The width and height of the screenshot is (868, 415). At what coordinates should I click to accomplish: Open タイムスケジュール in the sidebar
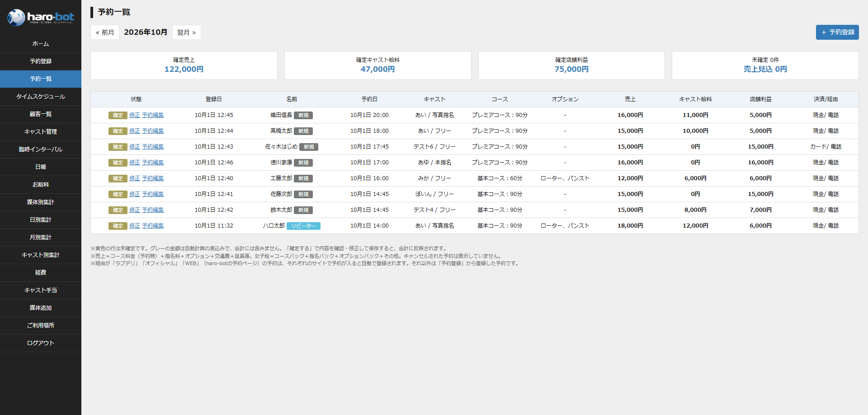tap(41, 97)
